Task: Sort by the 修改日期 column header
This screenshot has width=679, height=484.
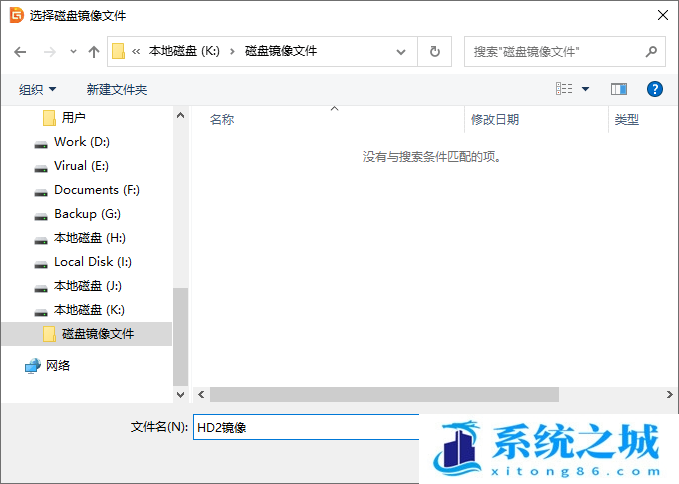Action: pos(495,119)
